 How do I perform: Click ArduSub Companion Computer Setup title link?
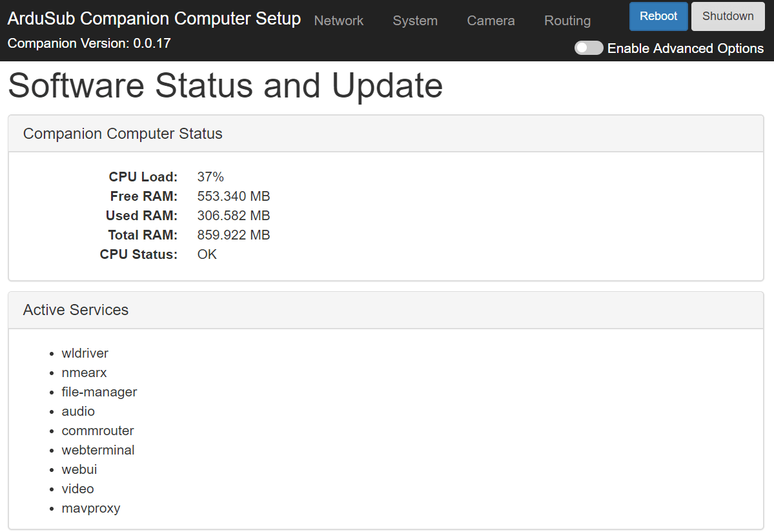(154, 18)
